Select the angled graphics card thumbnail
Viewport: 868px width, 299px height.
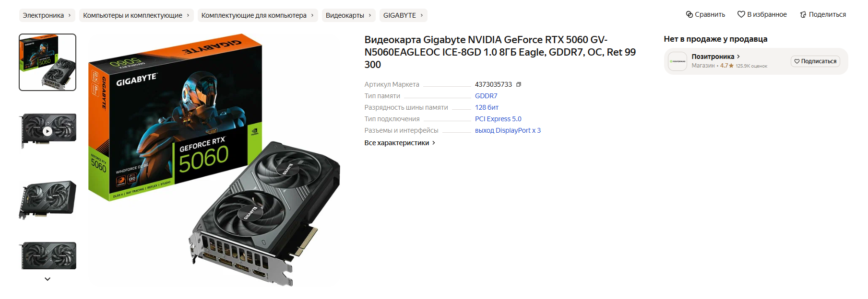click(x=48, y=200)
